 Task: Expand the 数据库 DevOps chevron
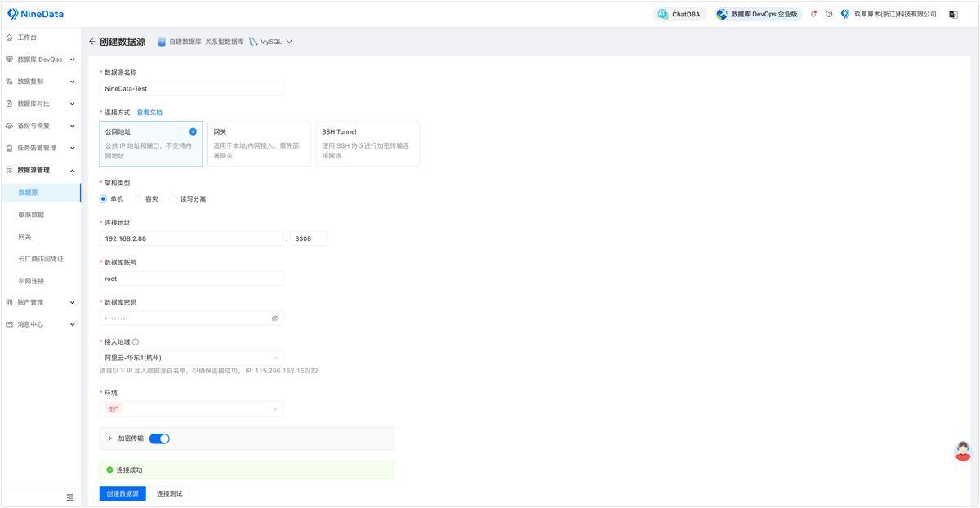click(x=72, y=60)
